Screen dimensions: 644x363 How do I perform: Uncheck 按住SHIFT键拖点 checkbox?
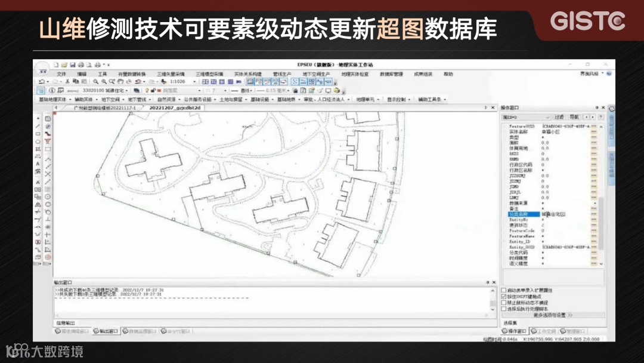point(503,296)
